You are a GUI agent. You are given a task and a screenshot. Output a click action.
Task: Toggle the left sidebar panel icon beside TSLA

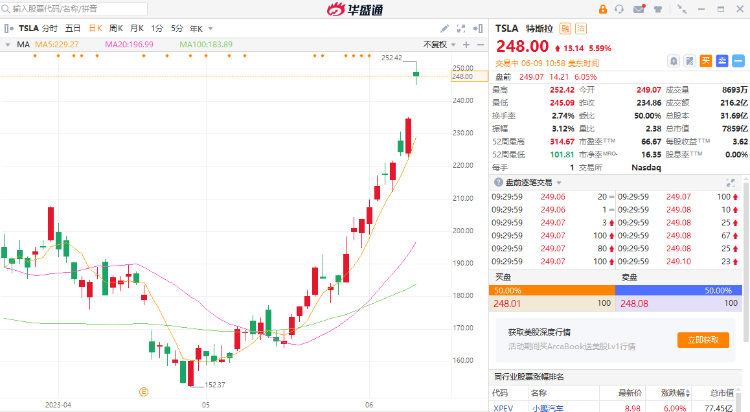click(x=9, y=29)
